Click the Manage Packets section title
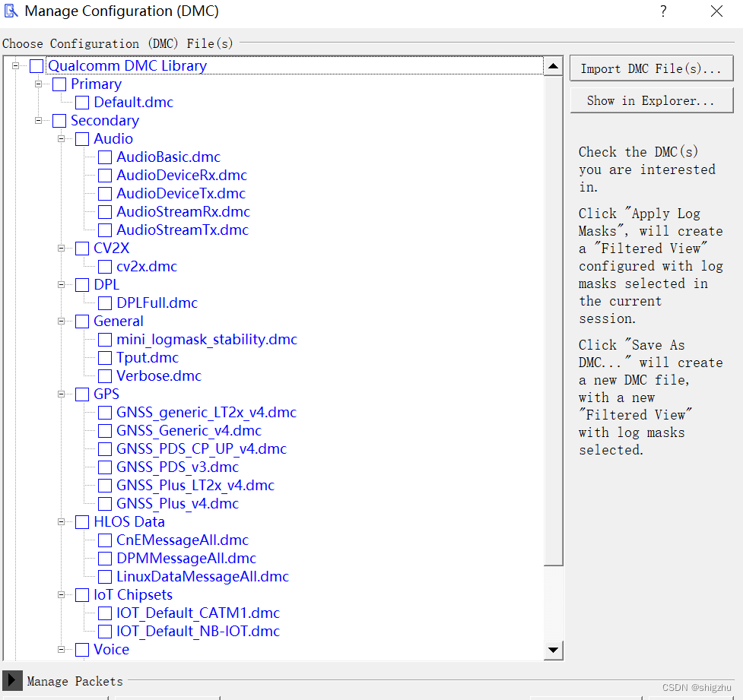Image resolution: width=743 pixels, height=700 pixels. point(75,681)
